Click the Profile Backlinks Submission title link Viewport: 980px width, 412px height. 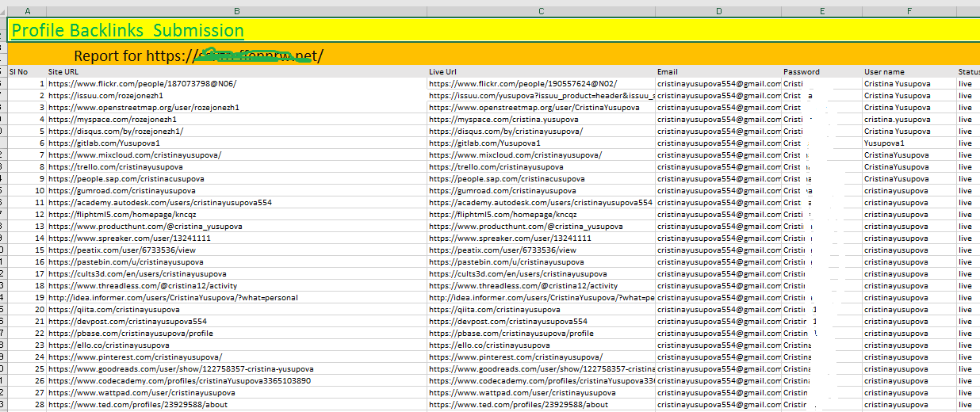click(128, 31)
